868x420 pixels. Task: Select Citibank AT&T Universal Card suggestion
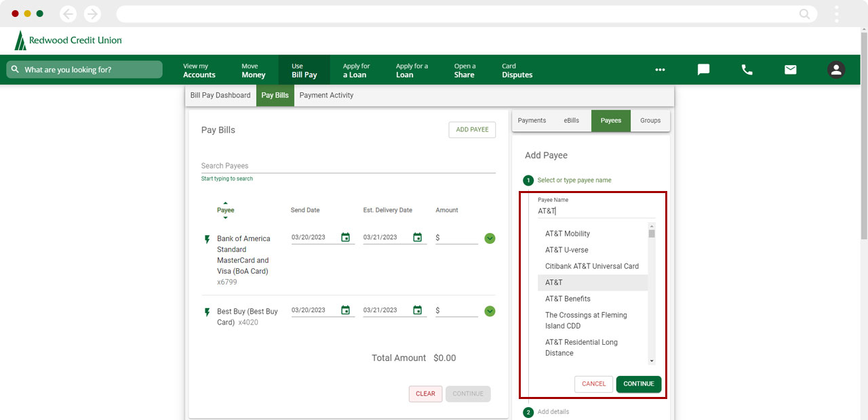tap(593, 266)
